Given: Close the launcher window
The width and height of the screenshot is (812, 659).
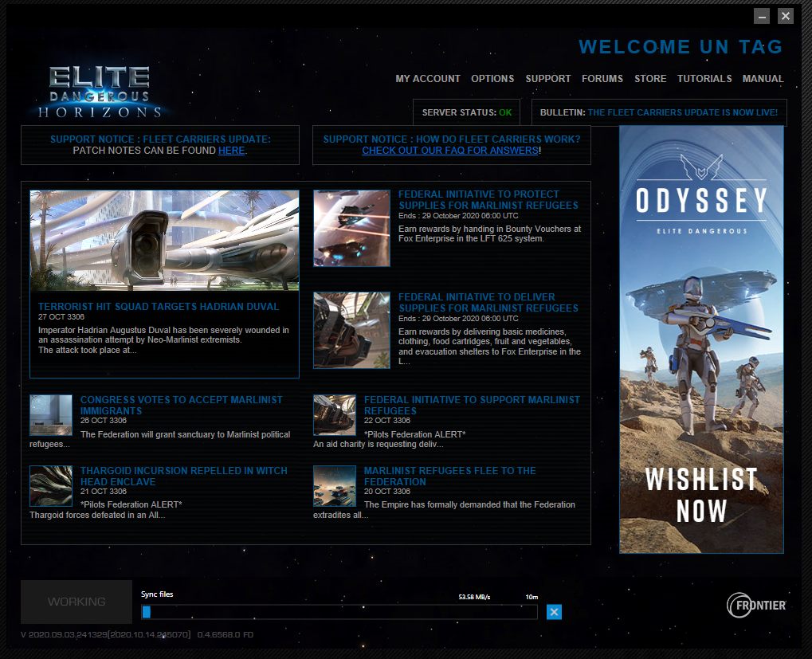Looking at the screenshot, I should pos(786,16).
